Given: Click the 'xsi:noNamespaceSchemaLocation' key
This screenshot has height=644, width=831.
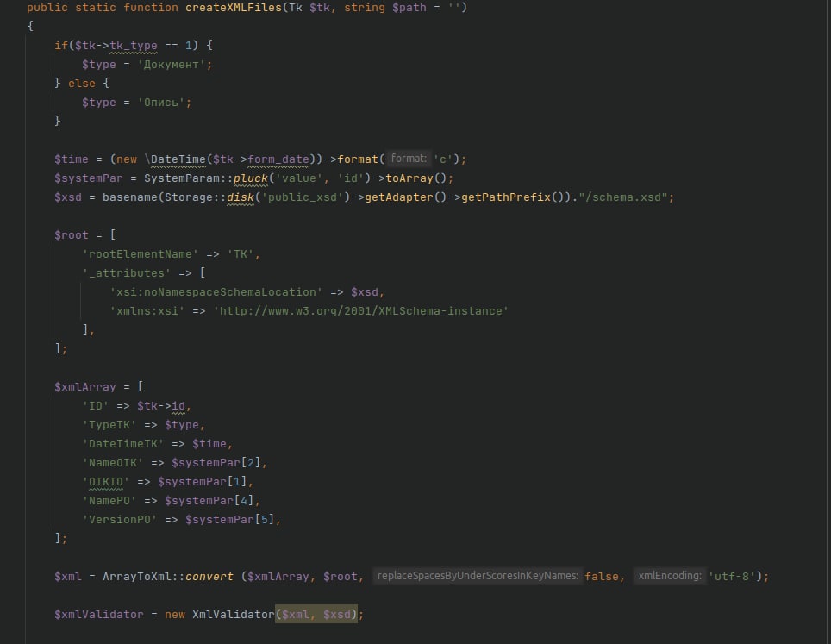Looking at the screenshot, I should tap(216, 292).
